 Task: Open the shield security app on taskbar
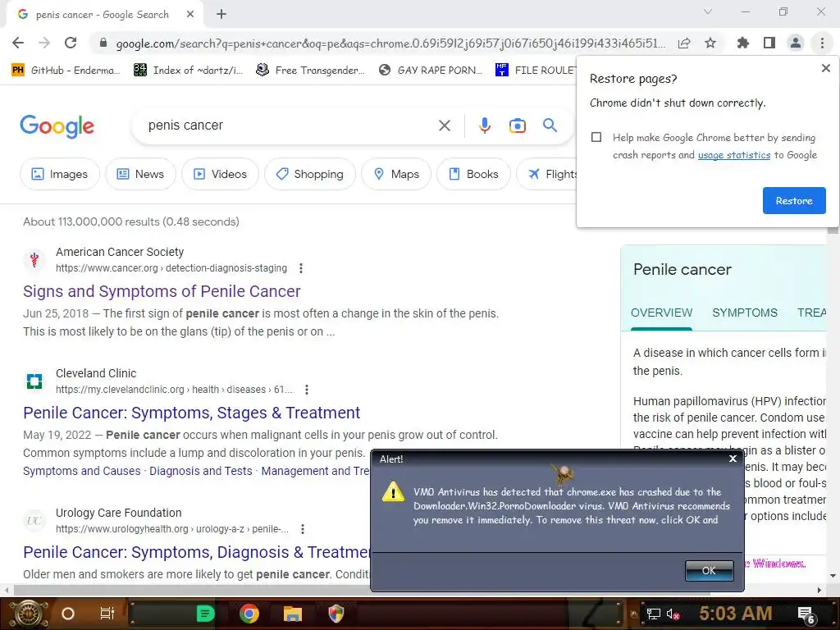point(336,614)
